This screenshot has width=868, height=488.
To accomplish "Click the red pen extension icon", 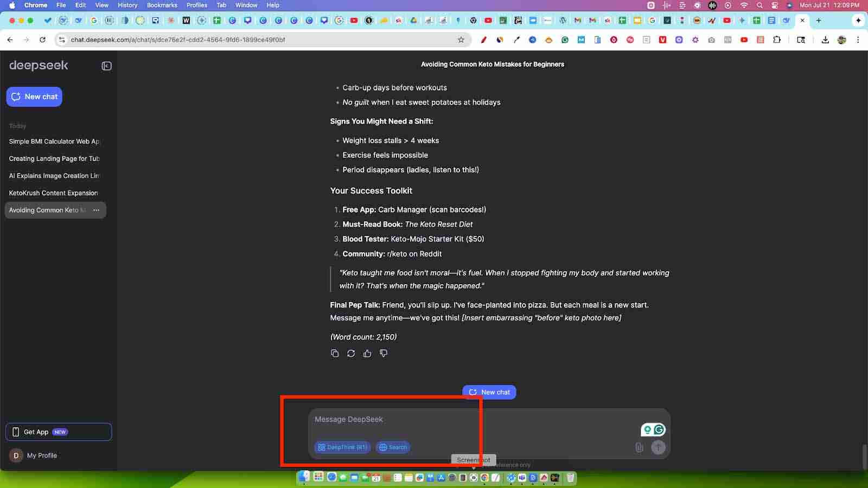I will click(483, 40).
